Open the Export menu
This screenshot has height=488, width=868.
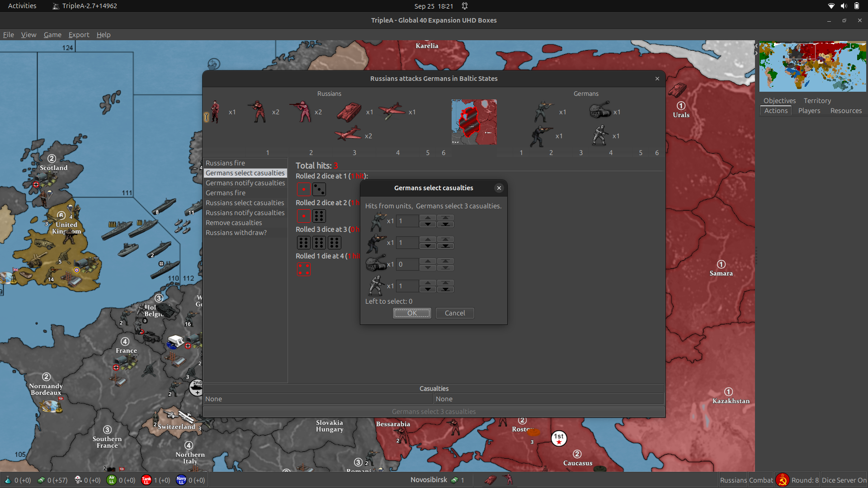pyautogui.click(x=79, y=35)
